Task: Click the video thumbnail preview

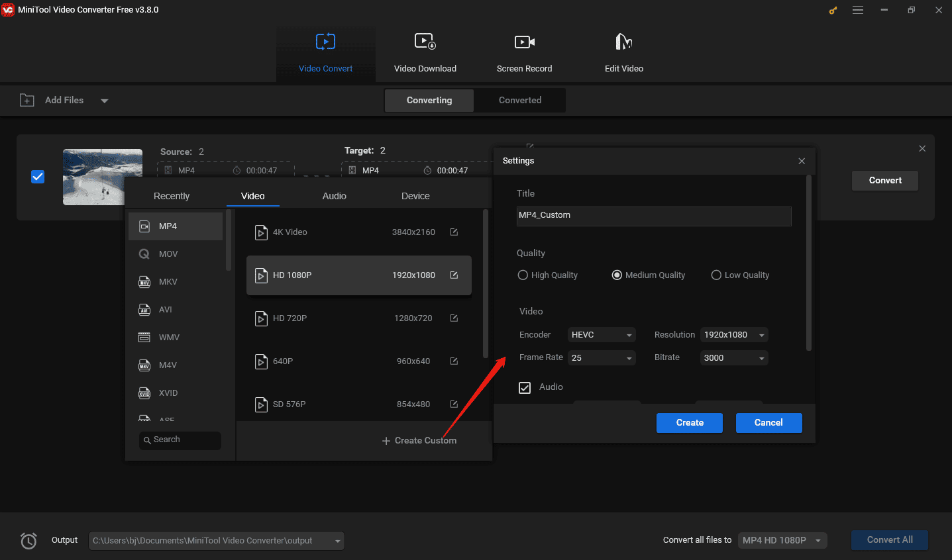Action: (103, 177)
